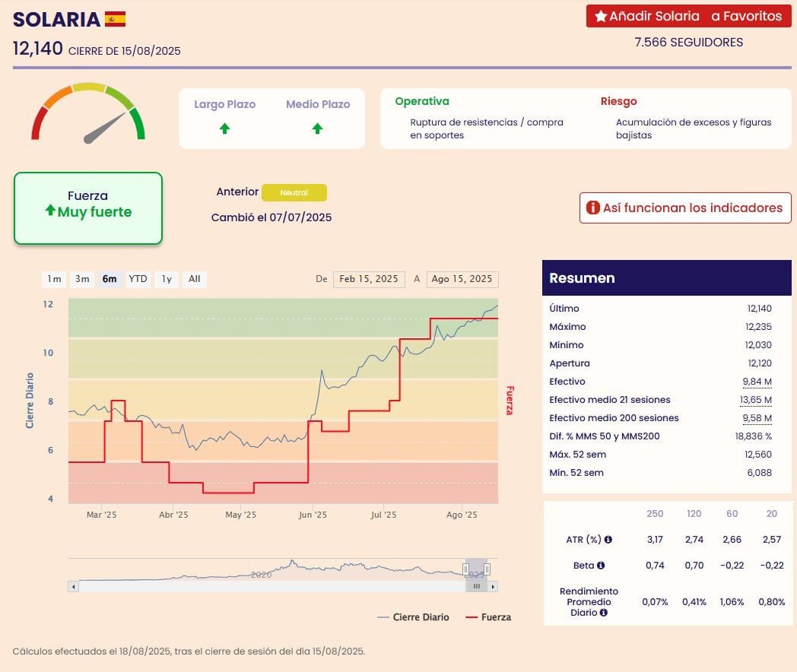
Task: Select the All time range option
Action: point(195,279)
